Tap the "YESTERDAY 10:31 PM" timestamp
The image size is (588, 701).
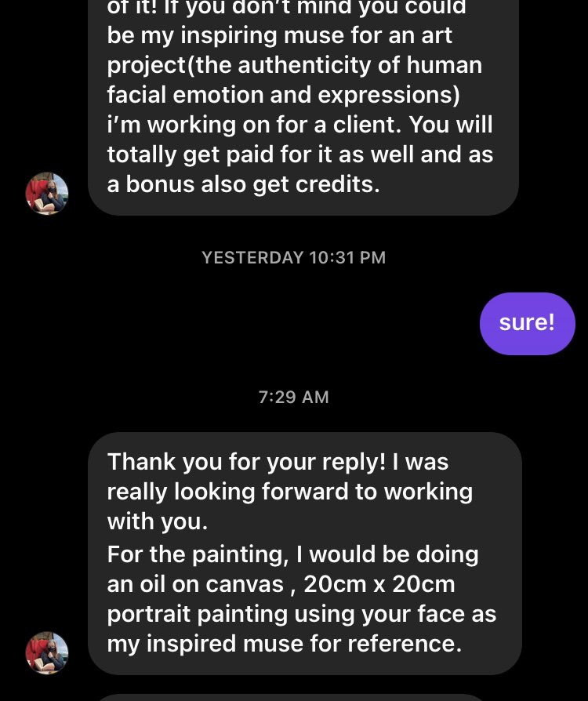tap(294, 257)
